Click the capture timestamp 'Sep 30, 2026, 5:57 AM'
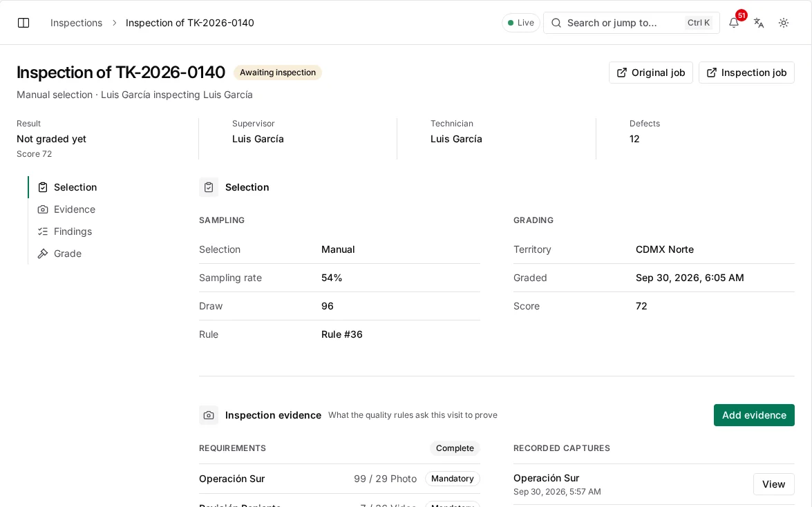Image resolution: width=812 pixels, height=507 pixels. tap(557, 492)
